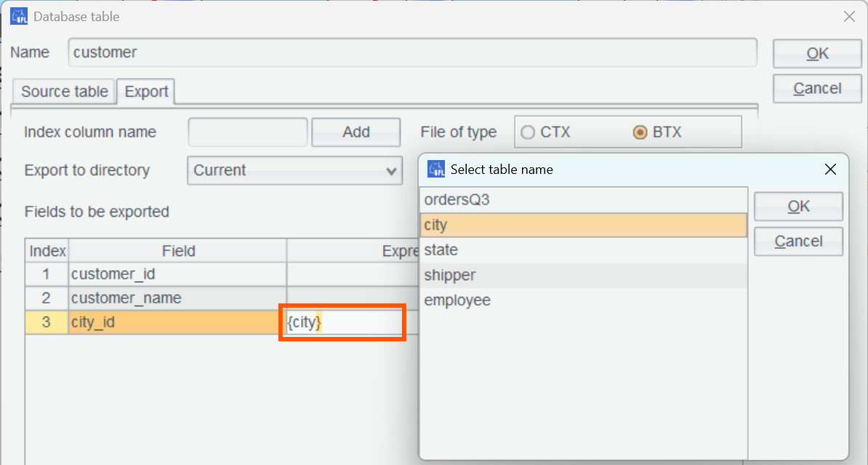This screenshot has height=465, width=868.
Task: Select the BTX file type radio button
Action: (x=640, y=132)
